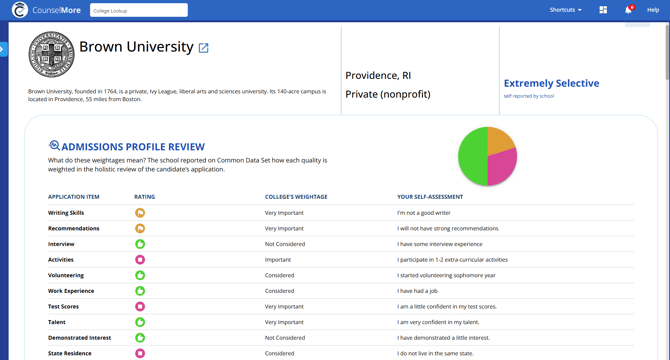Click the Brown University seal
This screenshot has width=670, height=360.
click(51, 54)
